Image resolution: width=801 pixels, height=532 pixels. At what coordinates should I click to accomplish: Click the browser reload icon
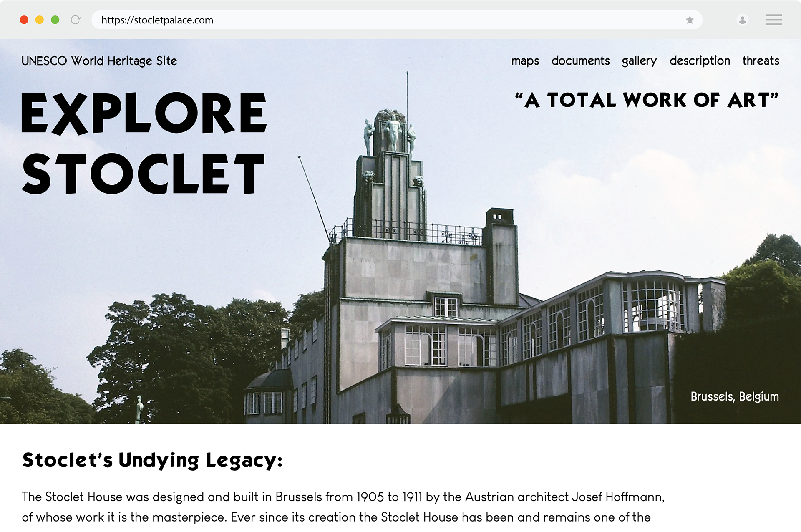coord(76,20)
